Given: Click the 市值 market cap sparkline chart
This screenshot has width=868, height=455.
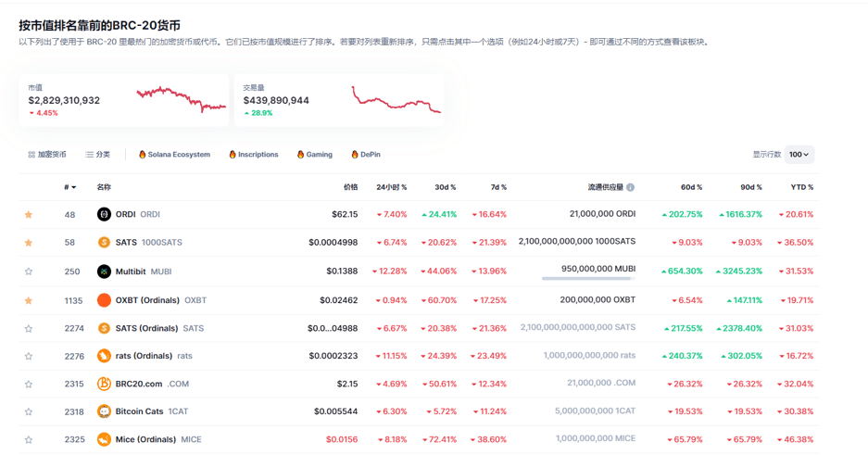Looking at the screenshot, I should 181,98.
